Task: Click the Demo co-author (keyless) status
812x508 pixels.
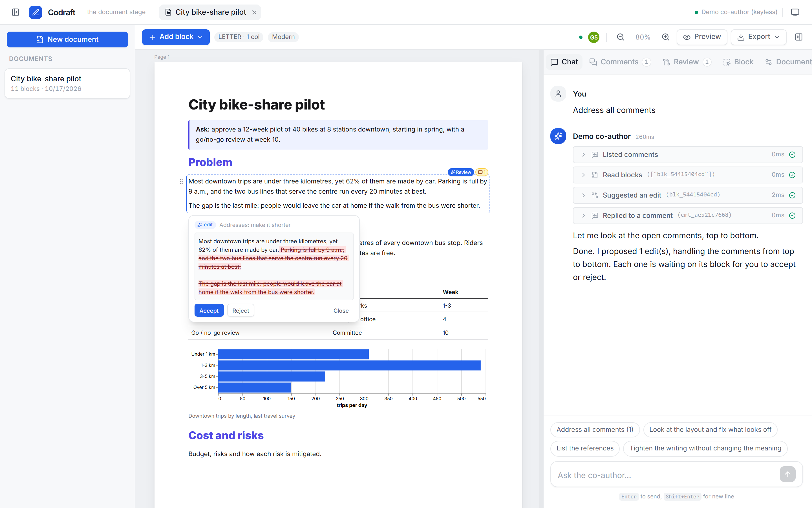Action: [x=736, y=12]
